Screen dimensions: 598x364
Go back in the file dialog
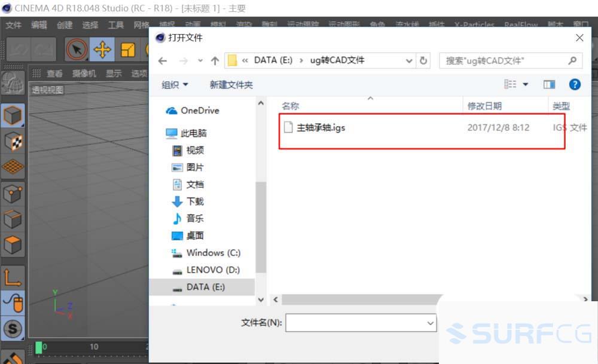(x=163, y=60)
